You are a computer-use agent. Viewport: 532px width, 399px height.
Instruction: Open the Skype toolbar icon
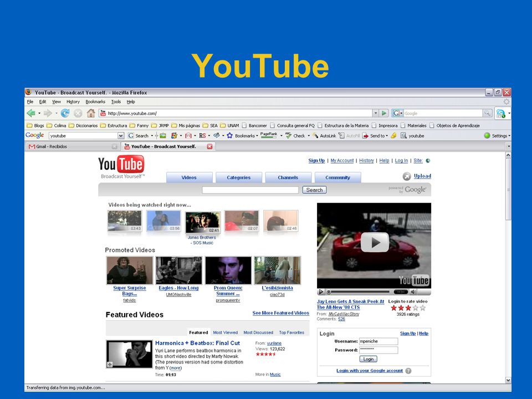pyautogui.click(x=501, y=113)
